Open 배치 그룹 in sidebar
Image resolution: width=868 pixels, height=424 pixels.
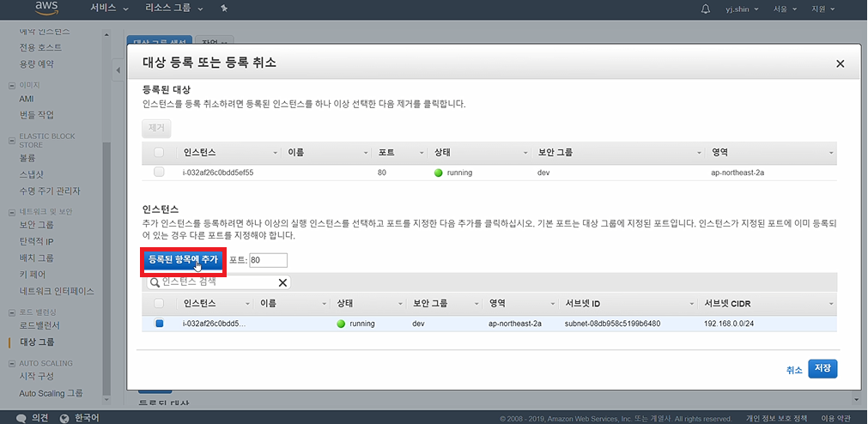pos(37,258)
